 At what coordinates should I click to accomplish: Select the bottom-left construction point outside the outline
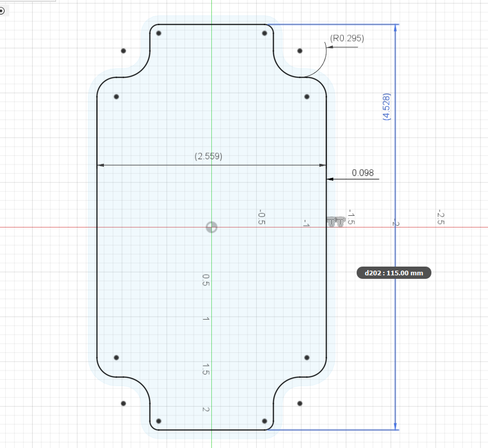point(123,403)
